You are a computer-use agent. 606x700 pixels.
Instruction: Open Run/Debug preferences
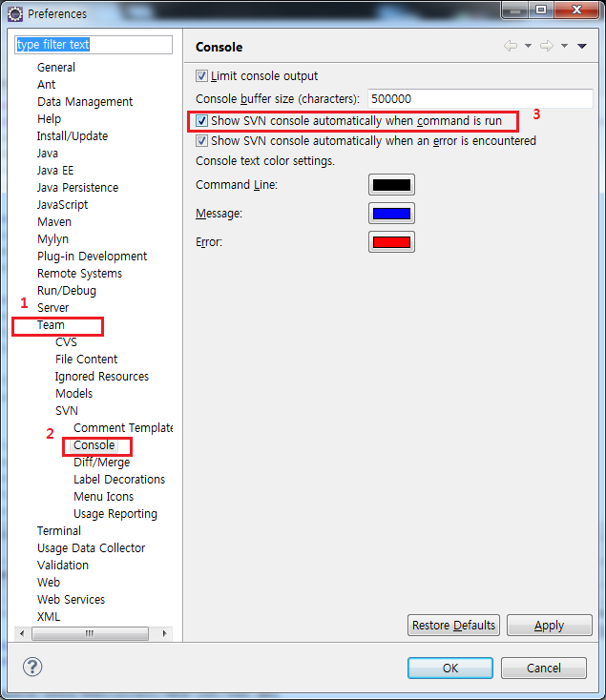(x=67, y=291)
